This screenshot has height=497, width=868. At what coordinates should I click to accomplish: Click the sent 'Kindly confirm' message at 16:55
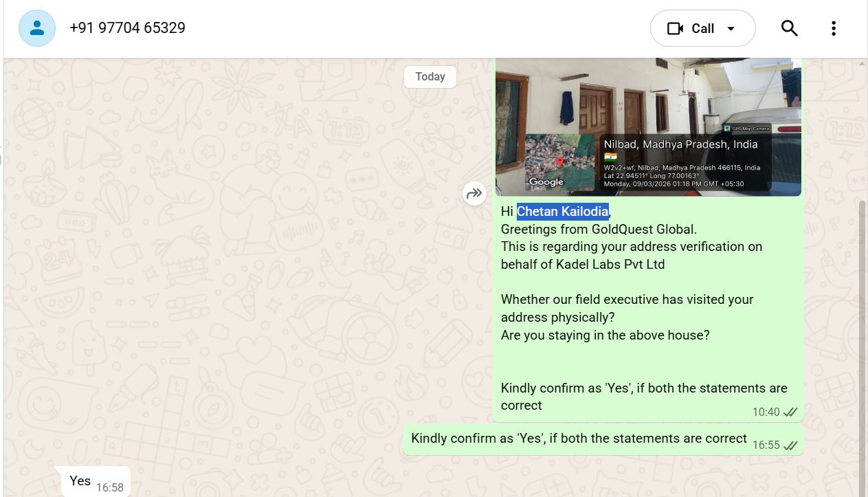click(x=603, y=439)
